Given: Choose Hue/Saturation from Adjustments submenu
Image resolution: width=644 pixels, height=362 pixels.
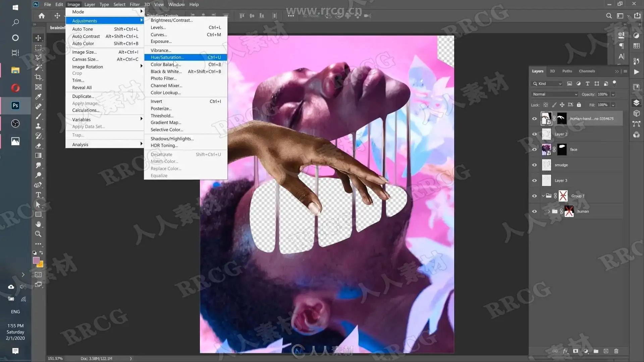Looking at the screenshot, I should [167, 57].
